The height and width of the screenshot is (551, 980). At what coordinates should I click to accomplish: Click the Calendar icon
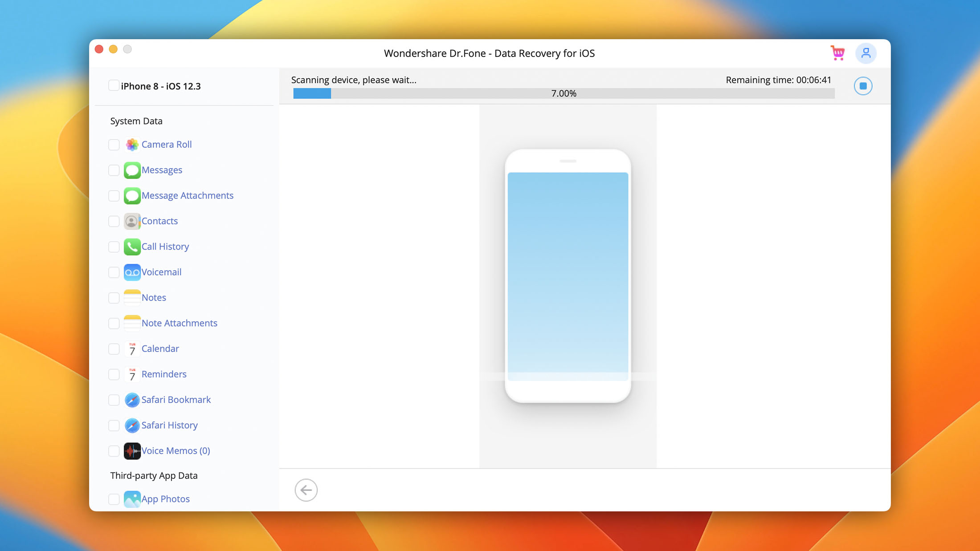(x=132, y=349)
